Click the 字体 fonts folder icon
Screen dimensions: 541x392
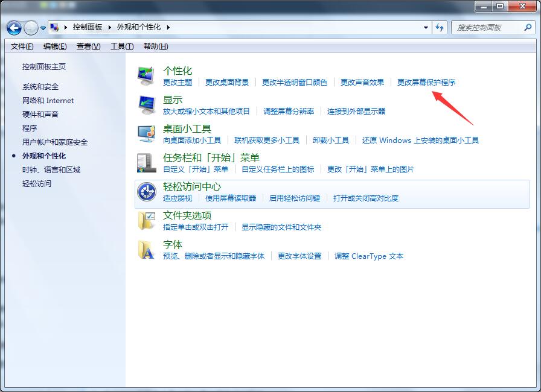[146, 250]
